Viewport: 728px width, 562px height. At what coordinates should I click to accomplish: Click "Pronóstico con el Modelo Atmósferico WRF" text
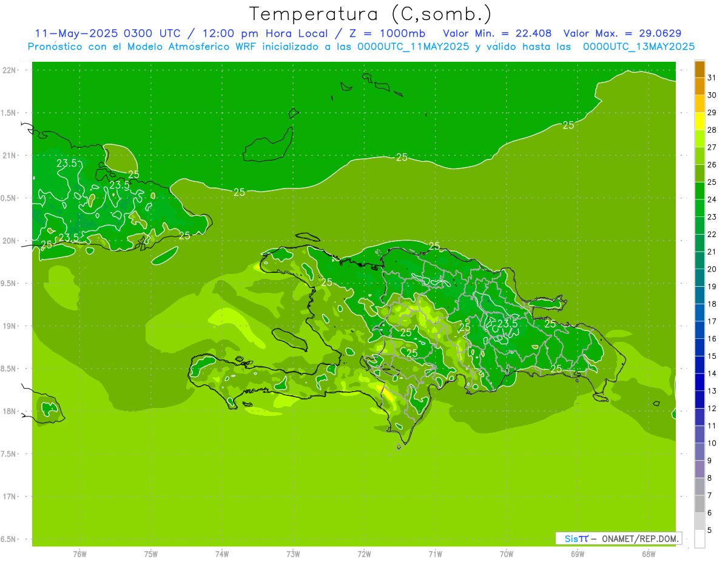[x=144, y=47]
